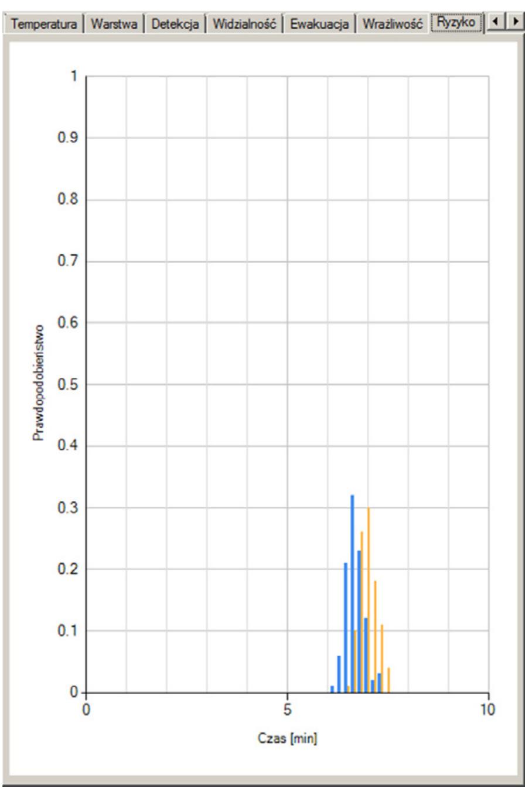This screenshot has height=795, width=532.
Task: Switch to the Temperatura tab
Action: point(45,24)
